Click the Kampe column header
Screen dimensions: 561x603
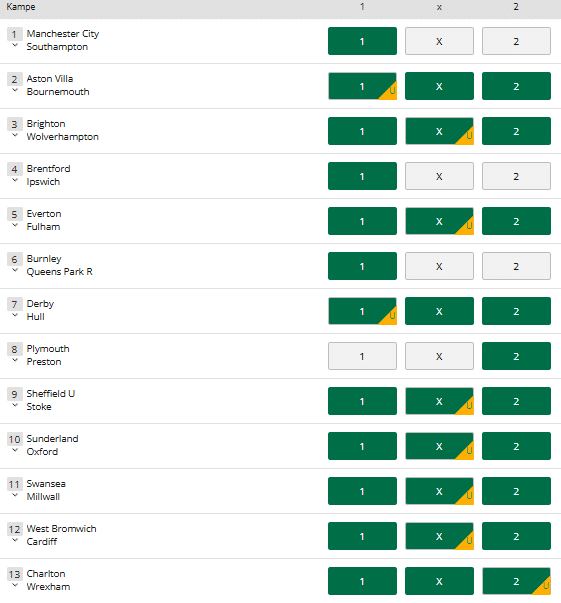tap(21, 7)
